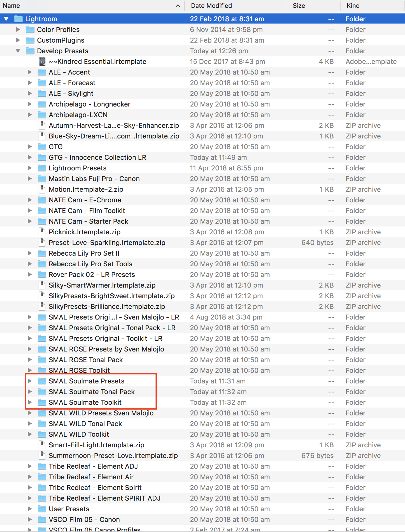Select SMAL Presets Original - Toolkit - LR

point(202,338)
